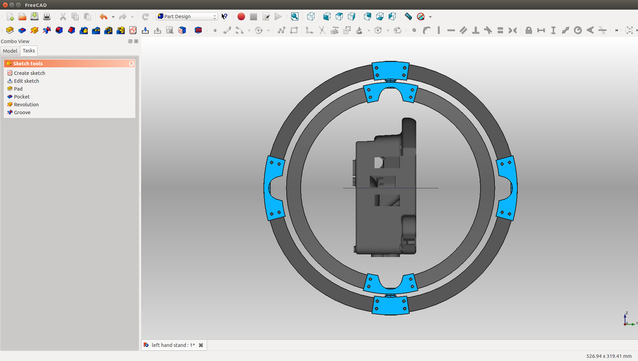638x361 pixels.
Task: Select the Measure distance ruler icon
Action: tap(408, 17)
